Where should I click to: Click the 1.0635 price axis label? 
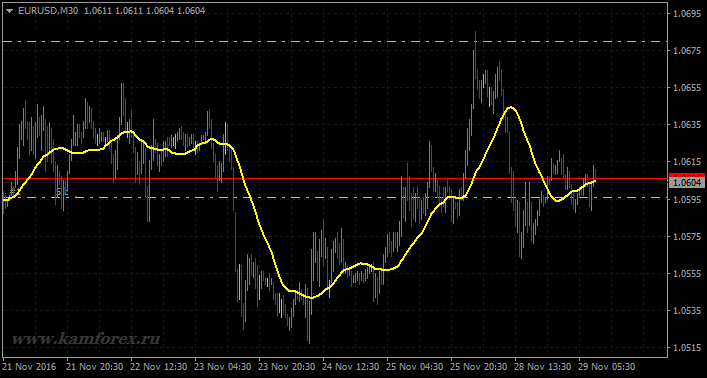coord(687,124)
